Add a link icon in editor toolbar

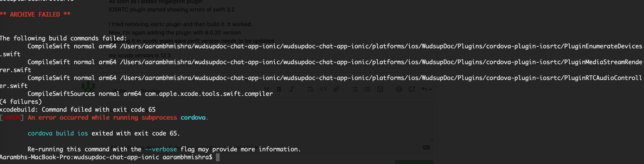[336, 89]
